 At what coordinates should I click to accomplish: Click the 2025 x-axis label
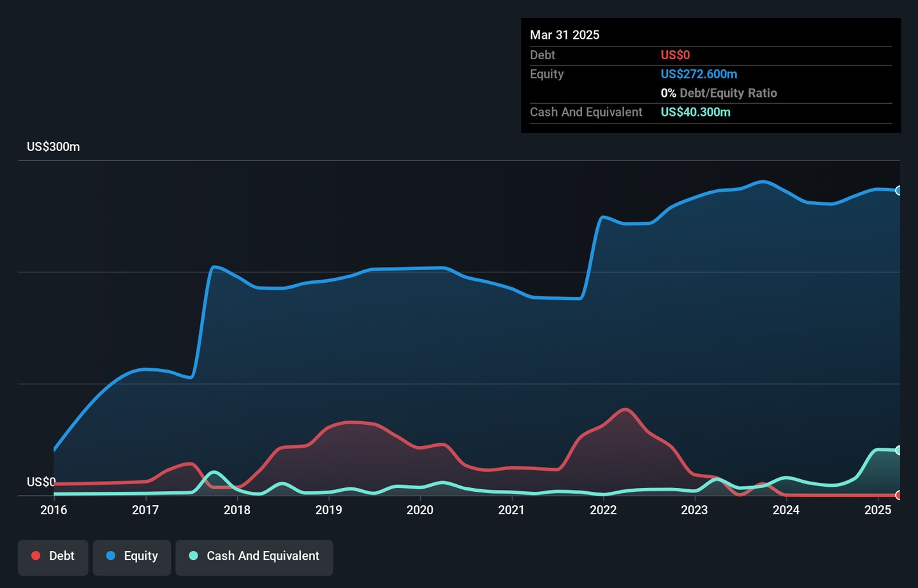[x=878, y=510]
